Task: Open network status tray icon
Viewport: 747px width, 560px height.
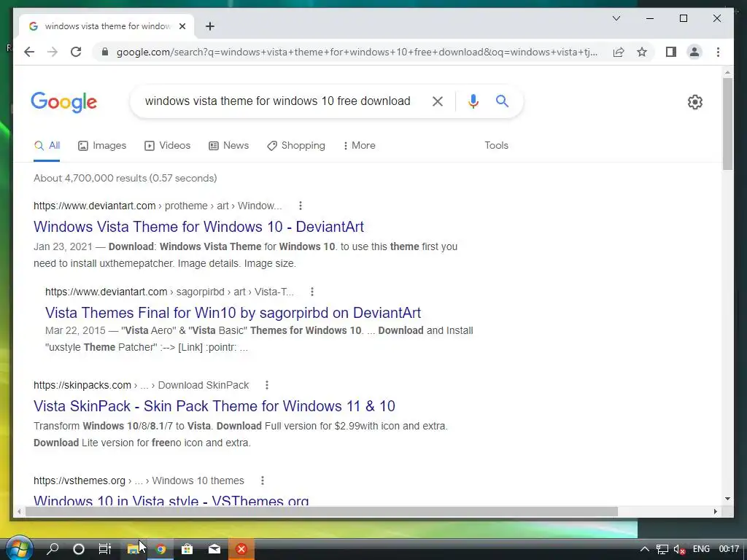Action: [x=662, y=549]
